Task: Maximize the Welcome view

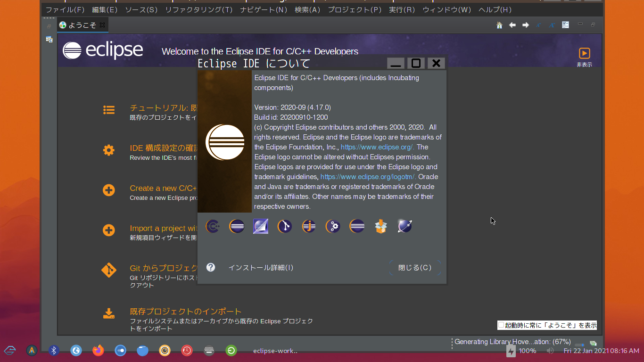Action: point(593,25)
